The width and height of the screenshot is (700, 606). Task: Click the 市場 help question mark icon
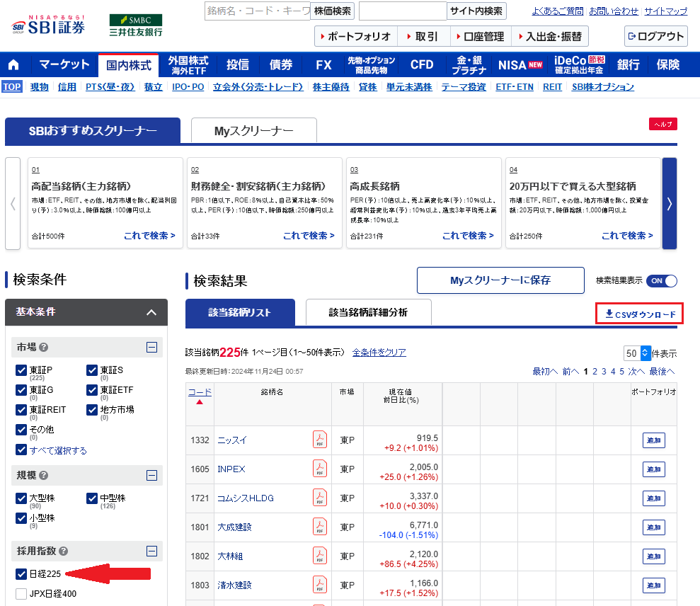45,347
